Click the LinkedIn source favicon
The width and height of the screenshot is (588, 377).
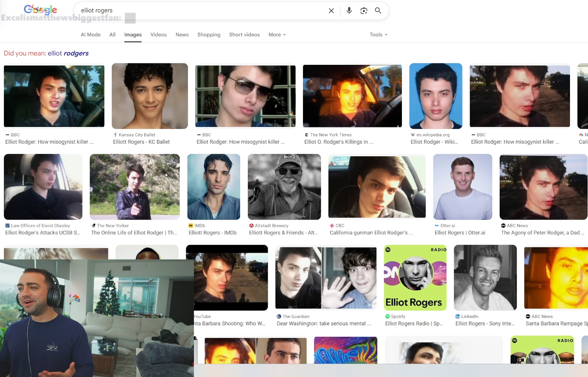click(457, 316)
